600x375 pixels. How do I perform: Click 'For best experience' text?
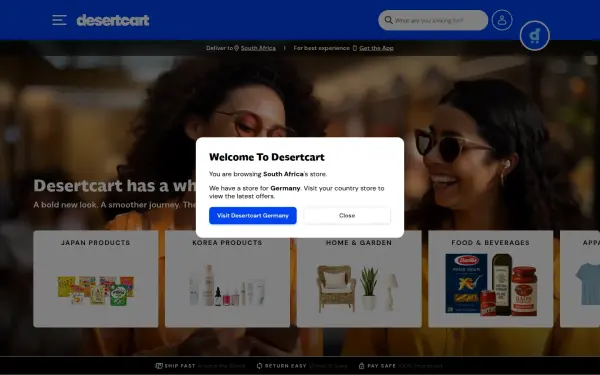tap(321, 48)
